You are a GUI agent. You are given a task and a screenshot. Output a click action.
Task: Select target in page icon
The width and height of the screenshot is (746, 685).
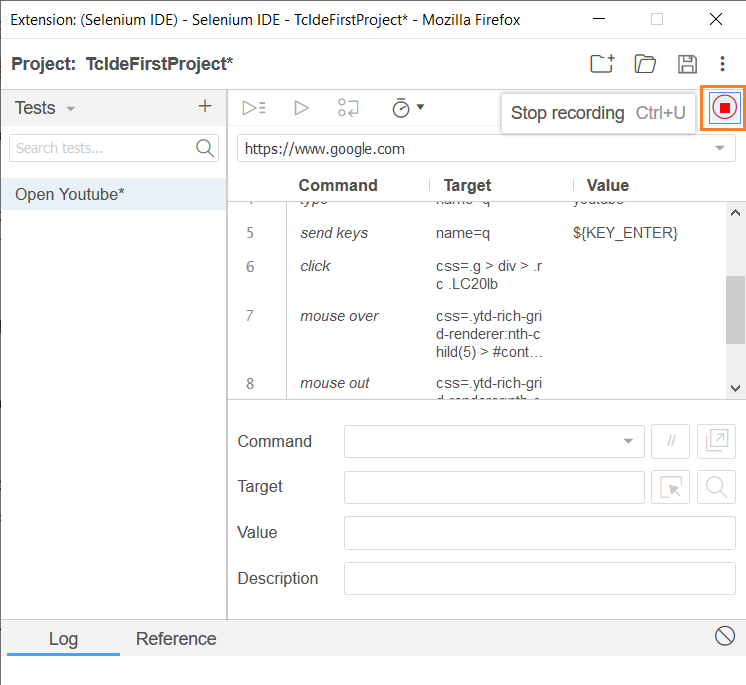click(x=670, y=487)
